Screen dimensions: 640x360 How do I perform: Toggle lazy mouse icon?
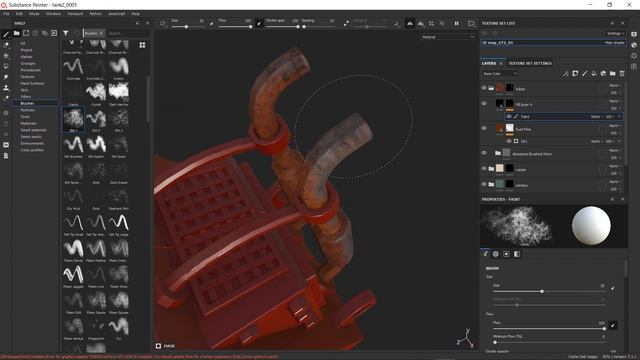[x=346, y=24]
